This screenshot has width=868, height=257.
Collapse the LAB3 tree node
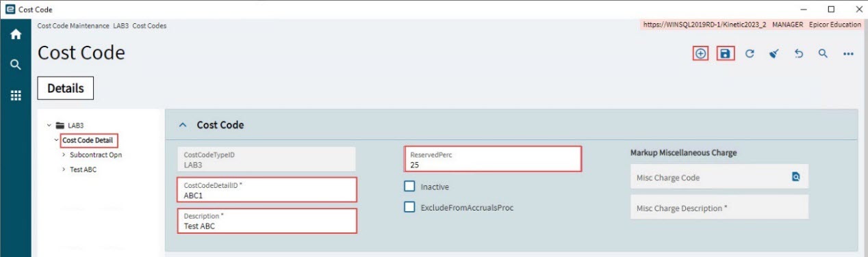click(x=49, y=126)
